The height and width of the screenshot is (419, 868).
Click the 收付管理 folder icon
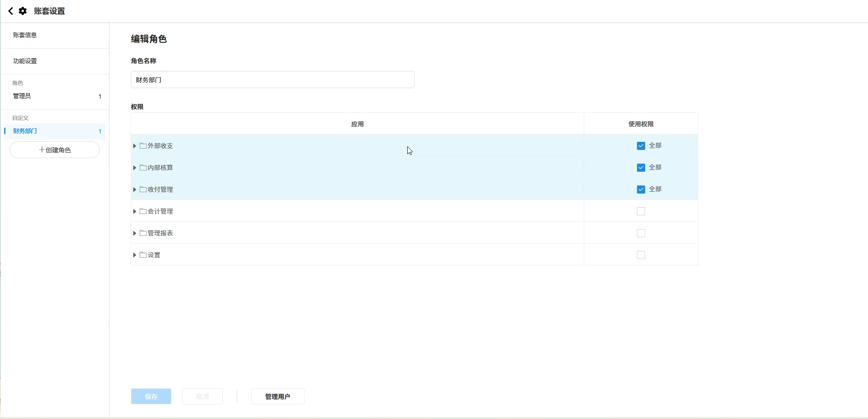(x=143, y=190)
